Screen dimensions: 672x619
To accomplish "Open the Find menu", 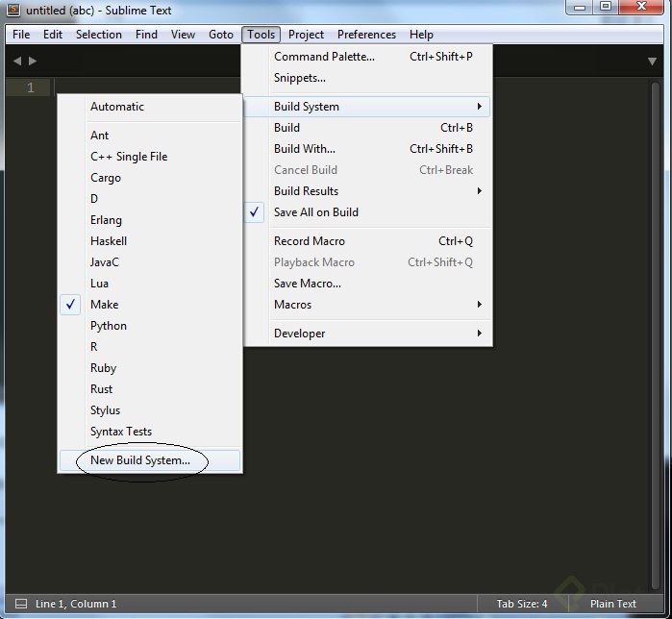I will point(146,35).
